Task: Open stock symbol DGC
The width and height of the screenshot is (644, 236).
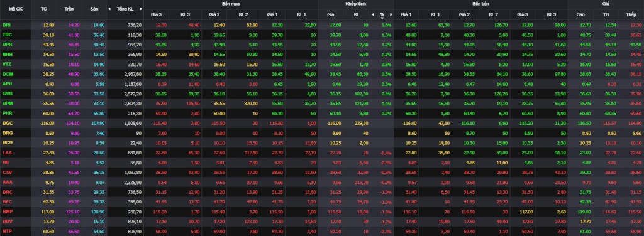Action: (7, 123)
